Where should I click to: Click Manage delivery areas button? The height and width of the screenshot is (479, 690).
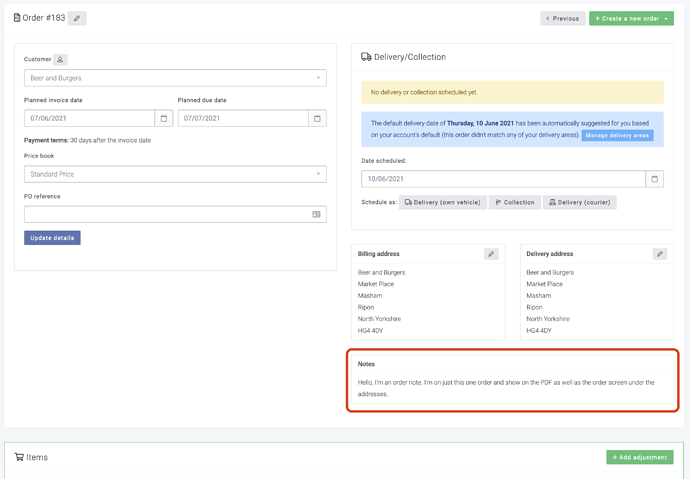point(617,135)
